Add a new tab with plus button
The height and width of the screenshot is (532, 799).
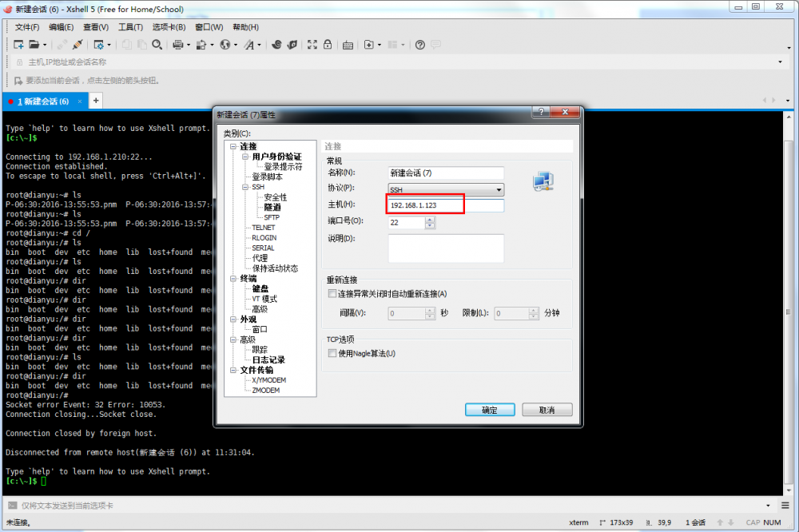(96, 101)
